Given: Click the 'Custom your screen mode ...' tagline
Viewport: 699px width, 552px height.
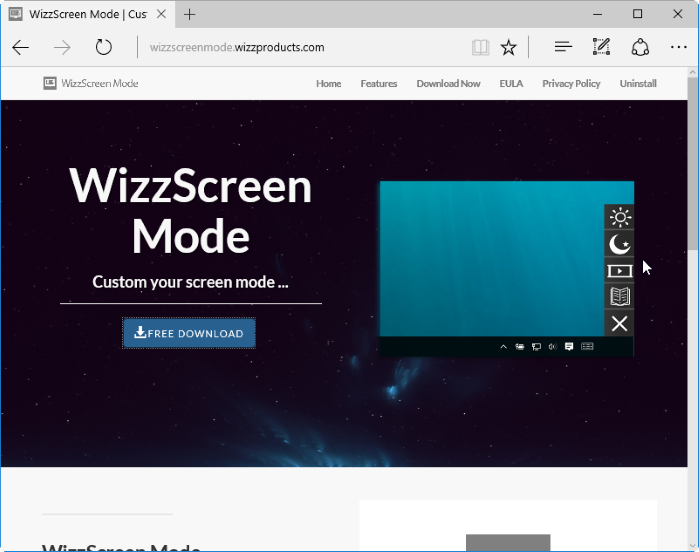Looking at the screenshot, I should click(x=190, y=282).
